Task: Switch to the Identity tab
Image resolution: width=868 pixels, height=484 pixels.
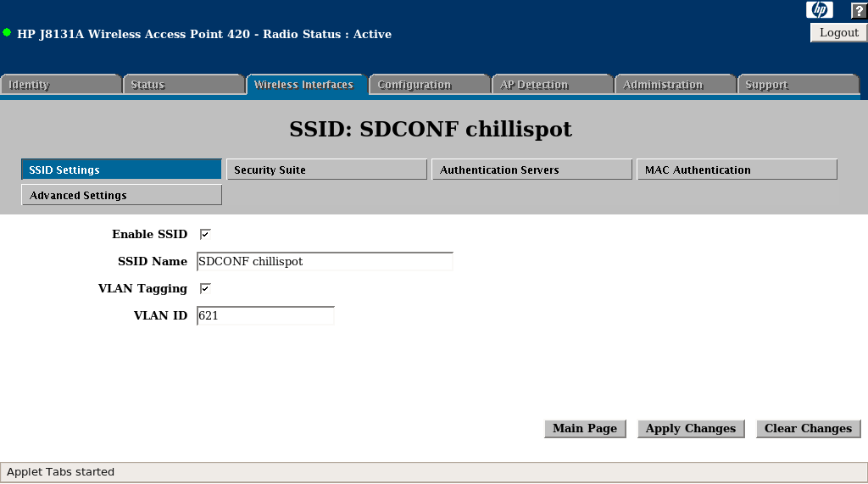Action: [x=61, y=85]
